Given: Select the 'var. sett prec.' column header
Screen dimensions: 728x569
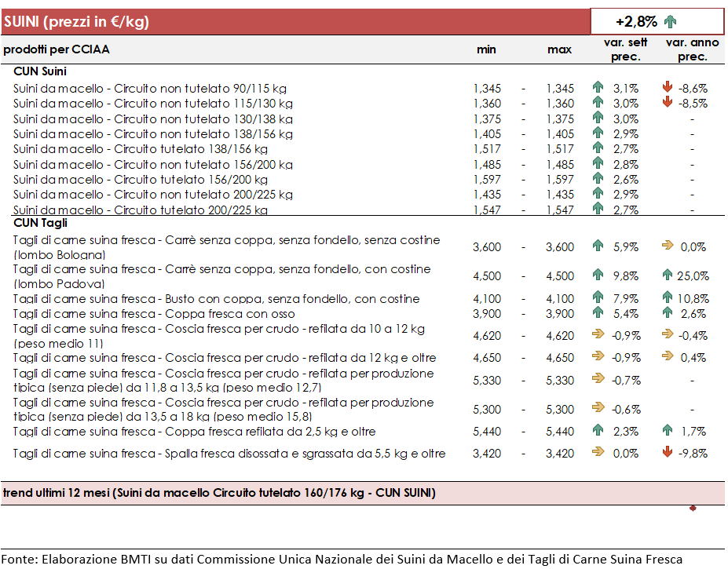Looking at the screenshot, I should point(625,49).
